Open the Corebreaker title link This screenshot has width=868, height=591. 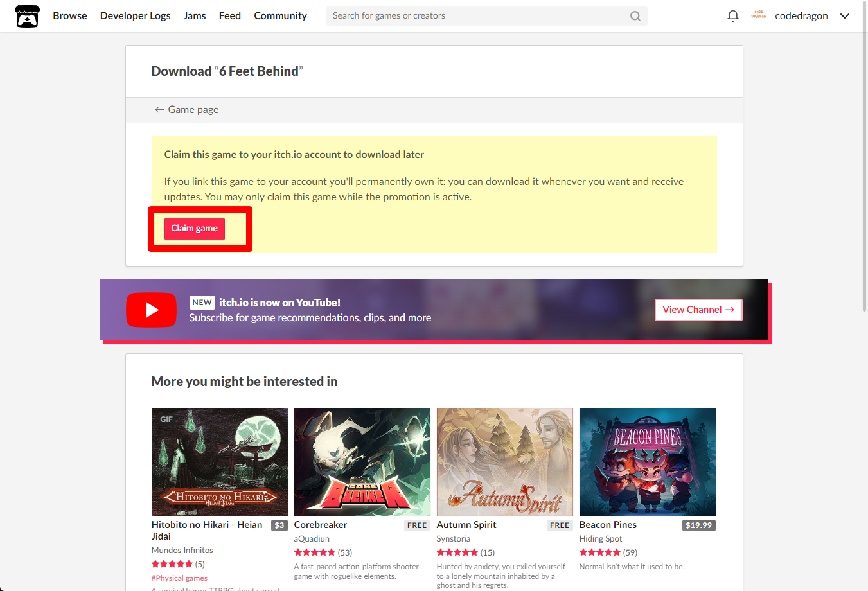coord(321,525)
